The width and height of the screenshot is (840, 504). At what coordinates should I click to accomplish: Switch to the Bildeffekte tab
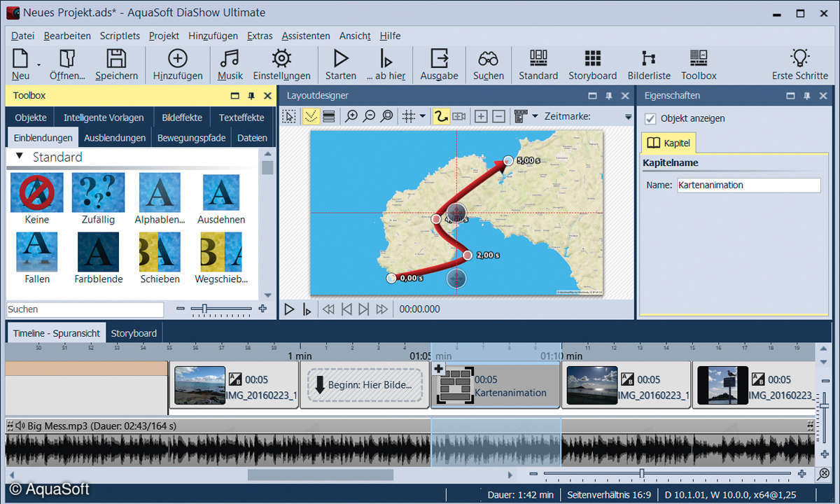182,118
